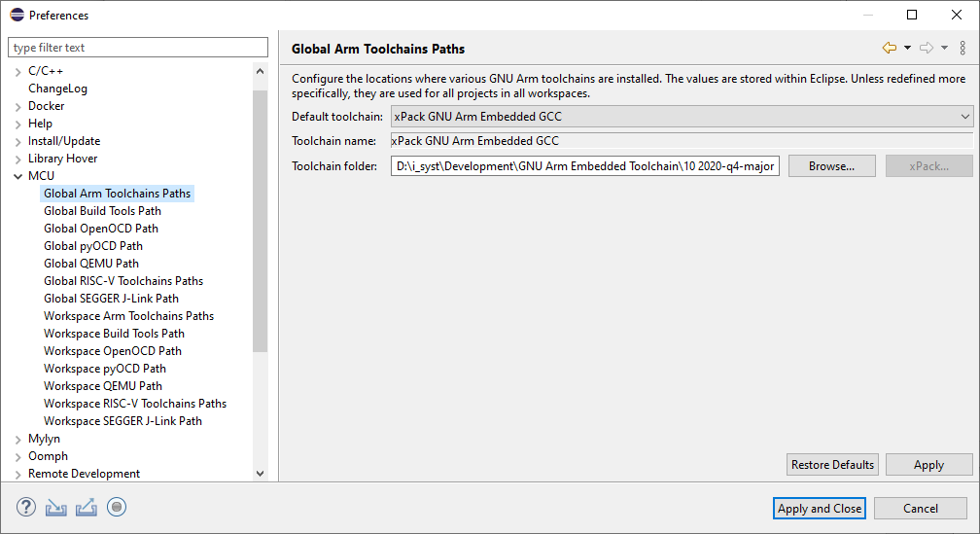Expand the Help tree node
Viewport: 980px width, 534px height.
point(18,124)
